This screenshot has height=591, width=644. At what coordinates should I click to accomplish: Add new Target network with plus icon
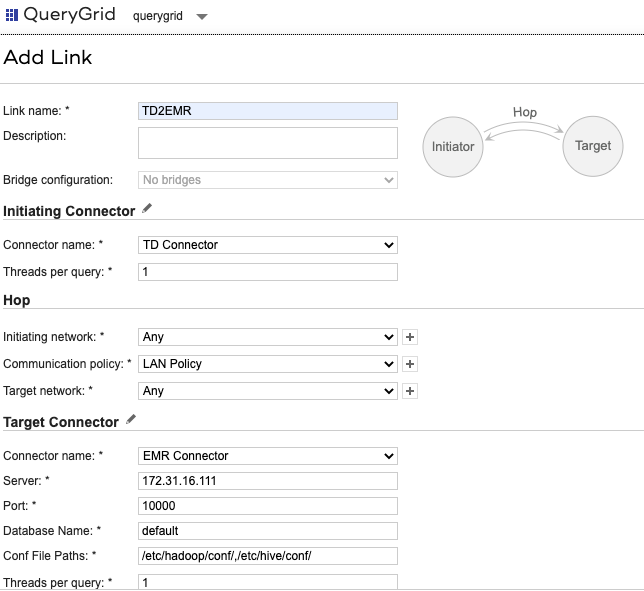pyautogui.click(x=410, y=391)
